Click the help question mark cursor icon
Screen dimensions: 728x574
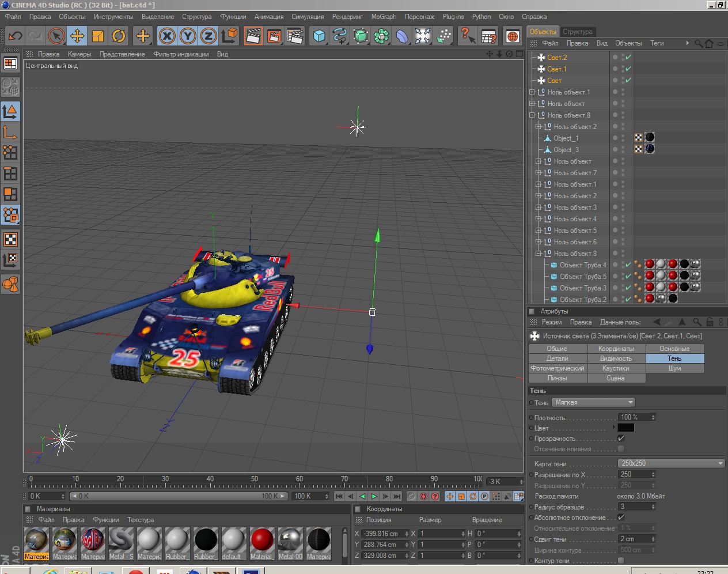click(468, 36)
